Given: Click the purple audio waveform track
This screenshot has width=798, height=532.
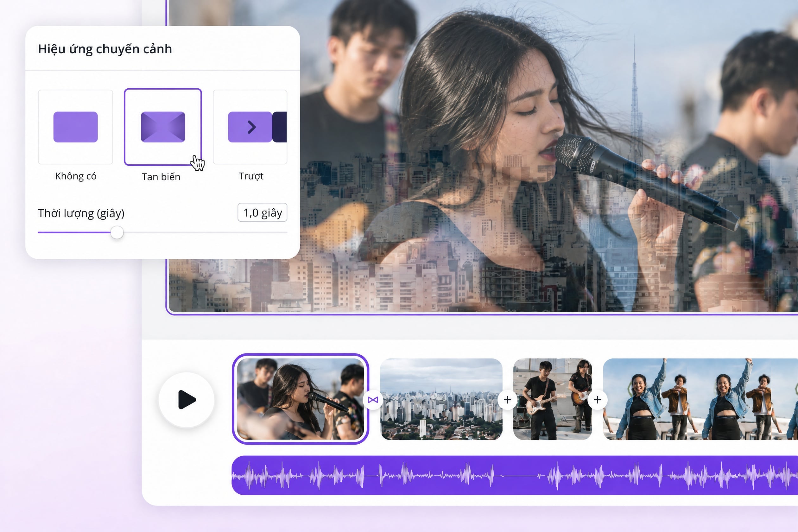Looking at the screenshot, I should coord(515,475).
